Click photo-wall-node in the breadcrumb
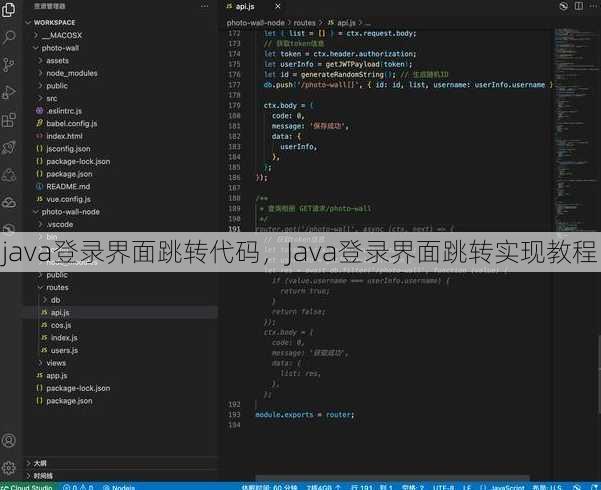601x490 pixels. 255,23
